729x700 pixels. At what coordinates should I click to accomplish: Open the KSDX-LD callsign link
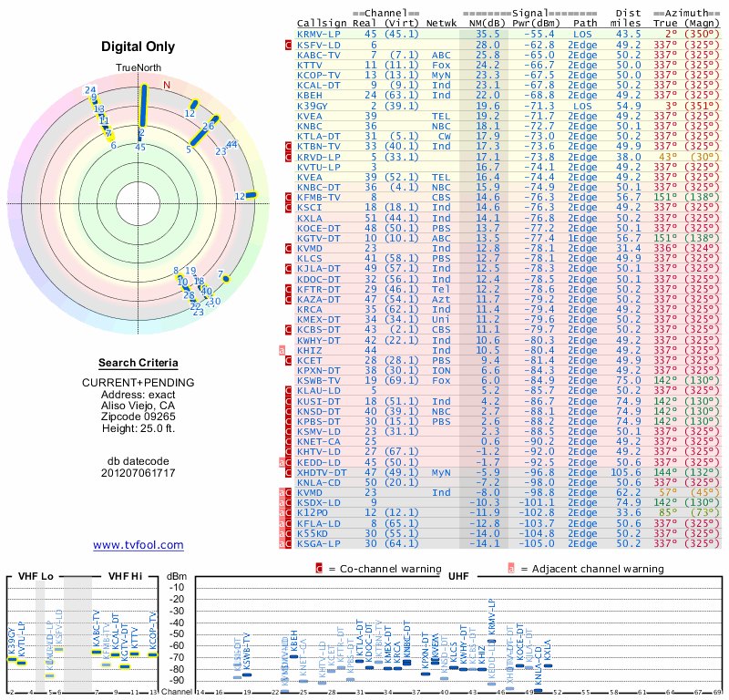pyautogui.click(x=318, y=503)
